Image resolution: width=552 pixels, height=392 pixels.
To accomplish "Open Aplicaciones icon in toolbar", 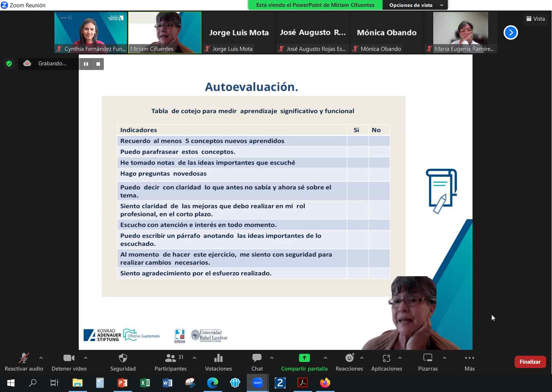I will pyautogui.click(x=386, y=358).
